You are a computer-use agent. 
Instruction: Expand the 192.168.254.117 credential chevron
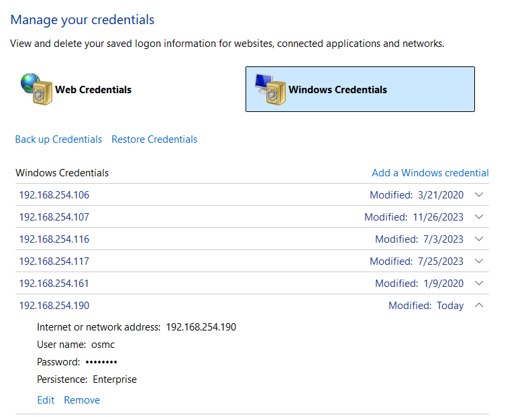[x=479, y=261]
